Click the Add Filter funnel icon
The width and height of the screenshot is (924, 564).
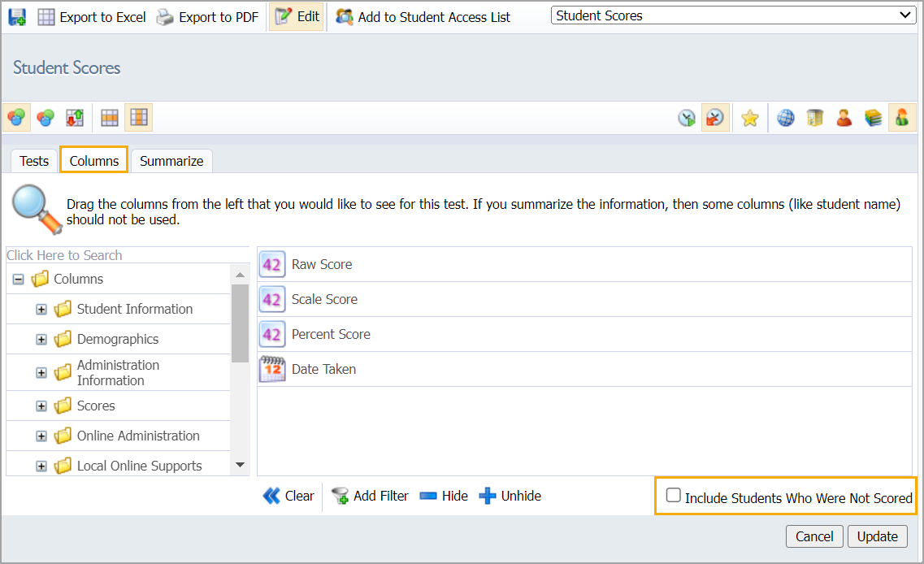pyautogui.click(x=340, y=496)
